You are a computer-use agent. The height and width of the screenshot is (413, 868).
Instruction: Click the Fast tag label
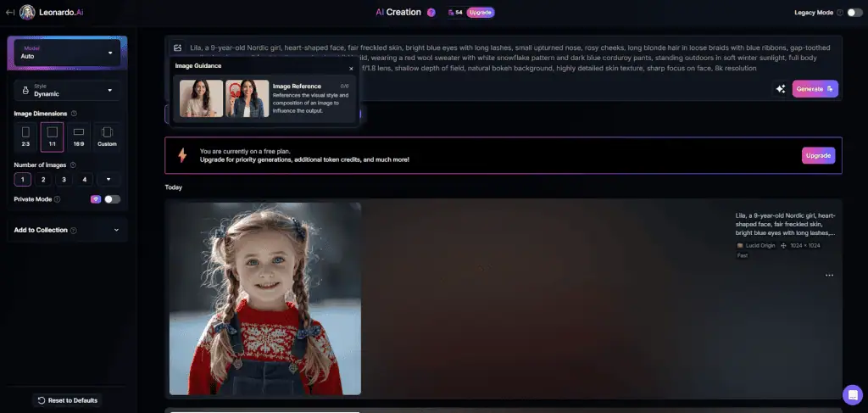click(742, 256)
